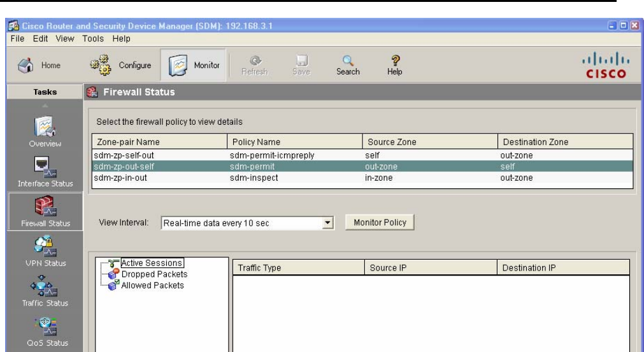
Task: Click Source IP column header
Action: point(431,267)
